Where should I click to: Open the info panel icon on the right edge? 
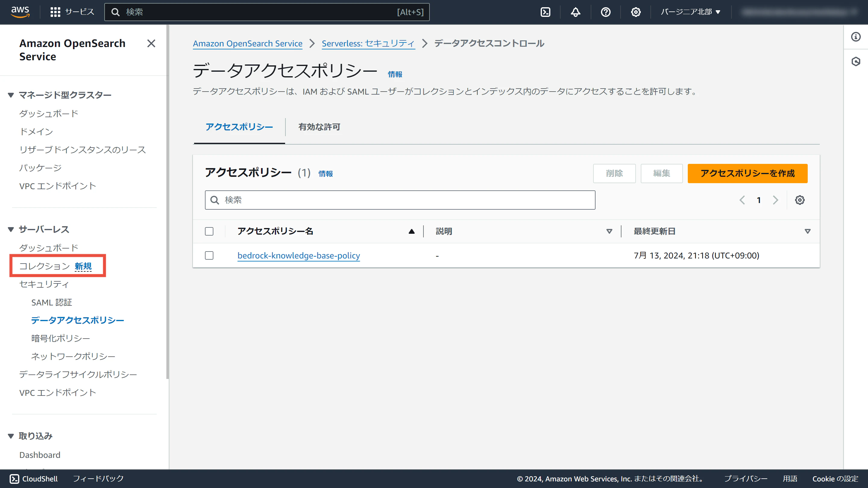(856, 37)
